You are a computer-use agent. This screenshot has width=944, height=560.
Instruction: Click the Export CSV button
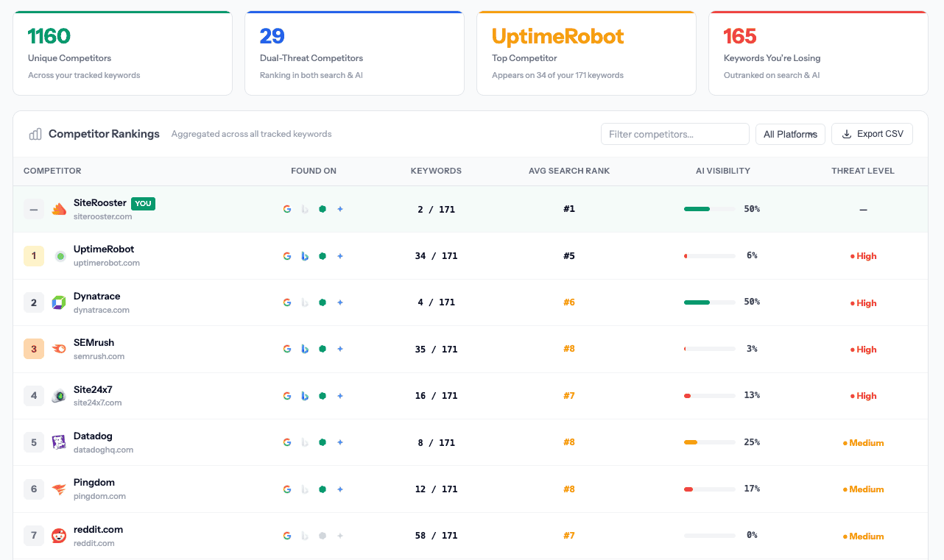click(872, 134)
